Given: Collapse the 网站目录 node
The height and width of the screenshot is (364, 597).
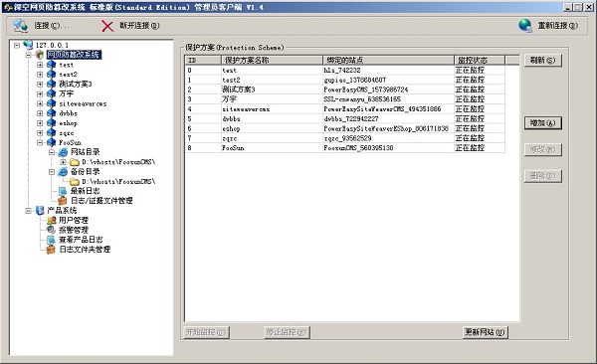Looking at the screenshot, I should (52, 152).
